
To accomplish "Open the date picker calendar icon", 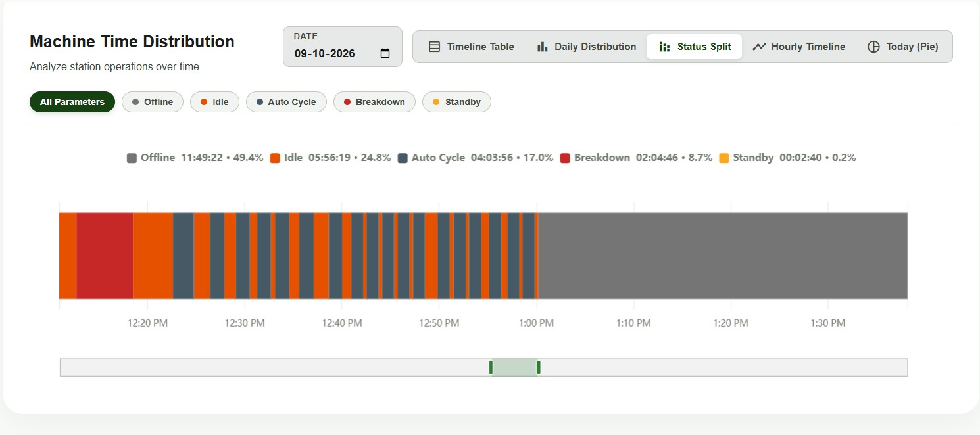I will click(x=385, y=54).
